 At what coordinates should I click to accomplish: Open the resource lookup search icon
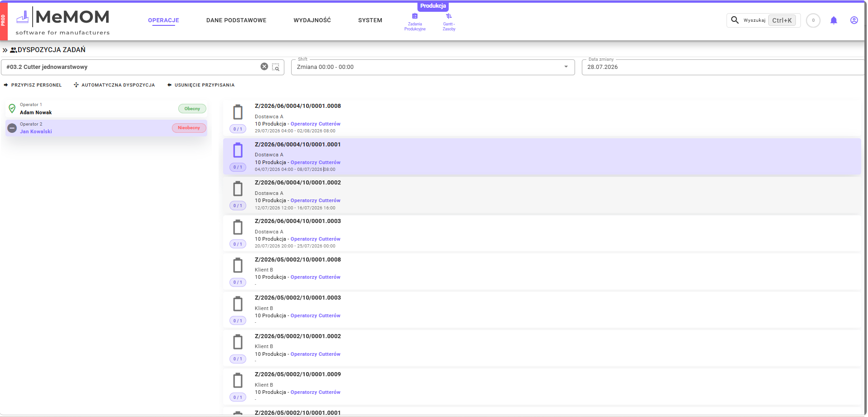pos(276,67)
